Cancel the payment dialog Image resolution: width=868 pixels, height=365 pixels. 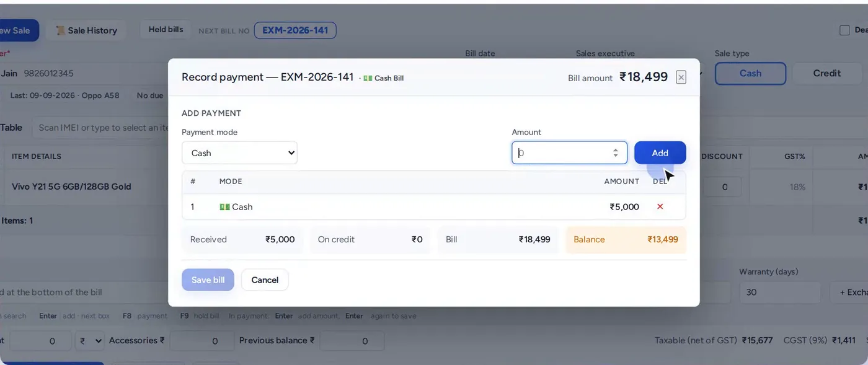tap(265, 280)
